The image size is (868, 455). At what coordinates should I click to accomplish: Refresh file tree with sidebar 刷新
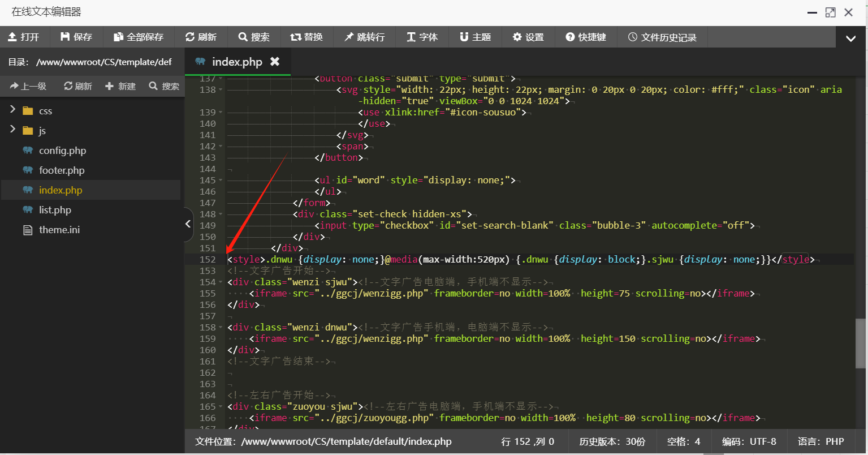coord(78,86)
